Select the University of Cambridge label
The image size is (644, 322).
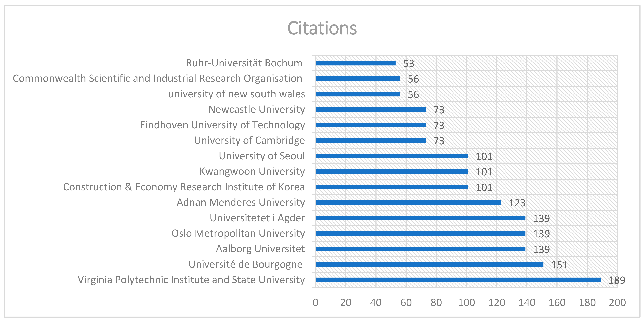[x=249, y=140]
